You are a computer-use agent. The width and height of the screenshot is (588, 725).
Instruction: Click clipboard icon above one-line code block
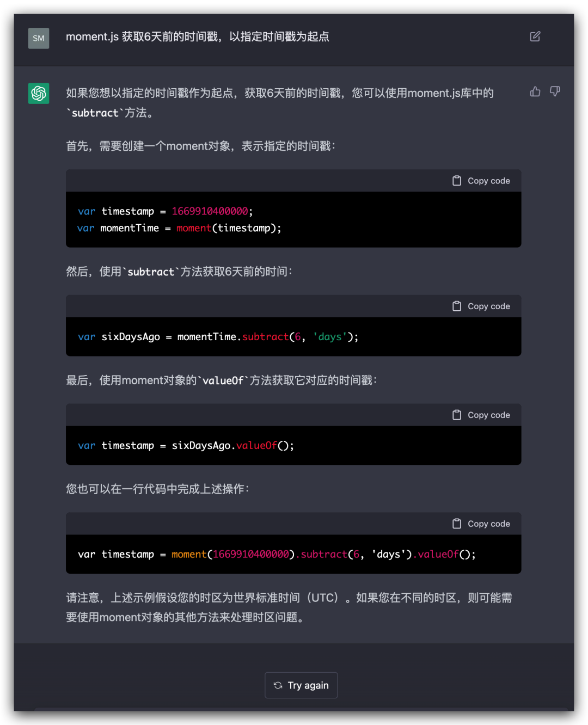click(x=457, y=524)
